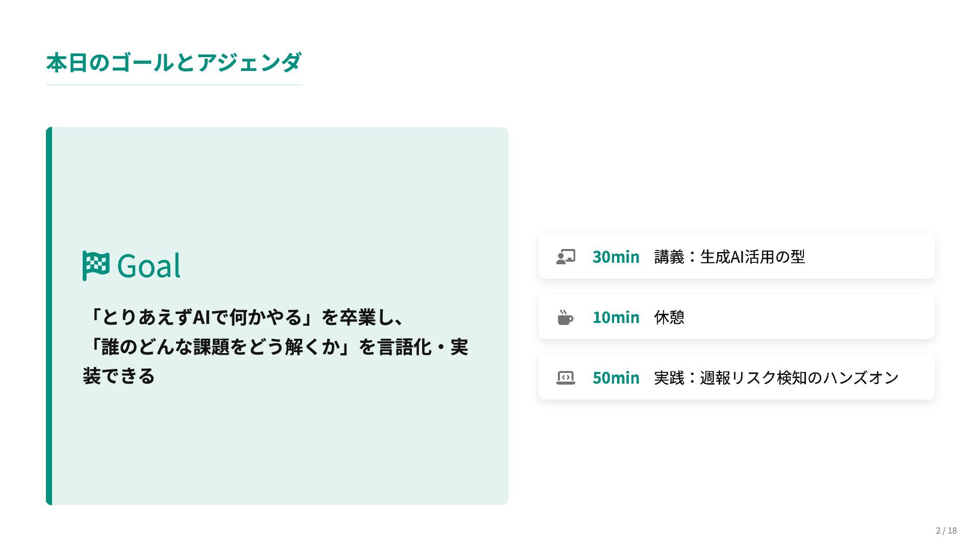This screenshot has height=551, width=980.
Task: Select the '実践:週報リスク検知のハンズオン' text
Action: click(776, 378)
